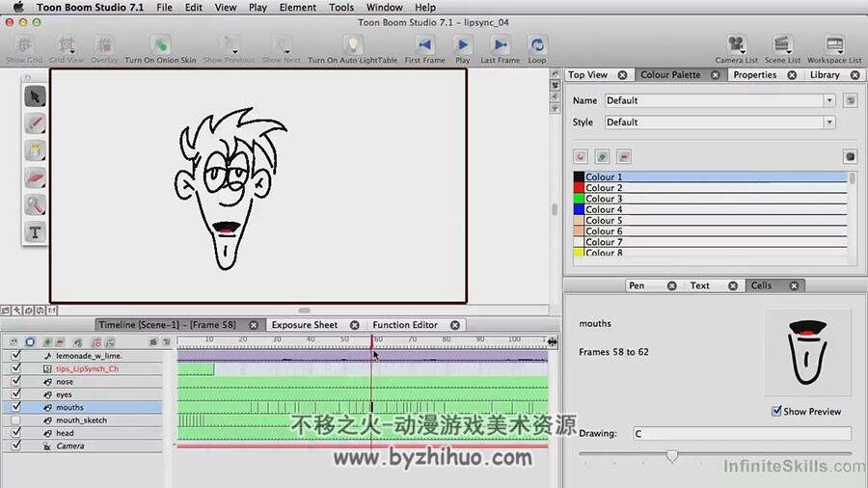
Task: Switch to the Text tab
Action: [700, 285]
